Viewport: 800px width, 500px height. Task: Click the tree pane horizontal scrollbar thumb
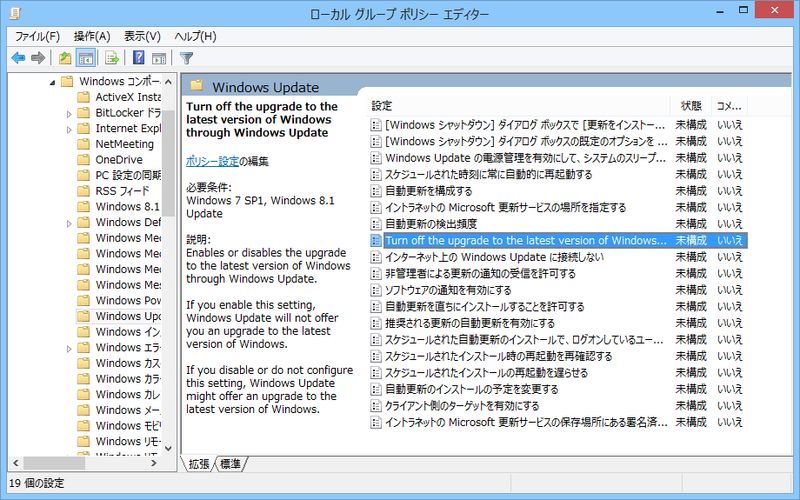(x=54, y=463)
